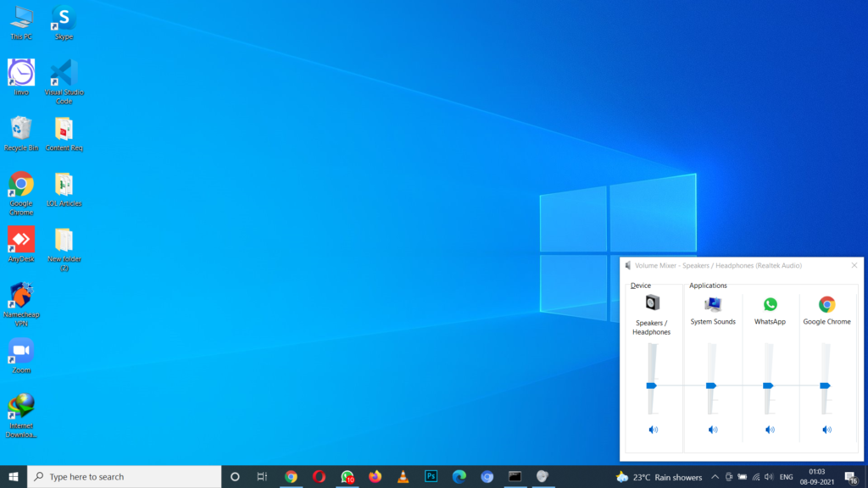
Task: Click the Google Chrome icon in mixer
Action: tap(826, 304)
